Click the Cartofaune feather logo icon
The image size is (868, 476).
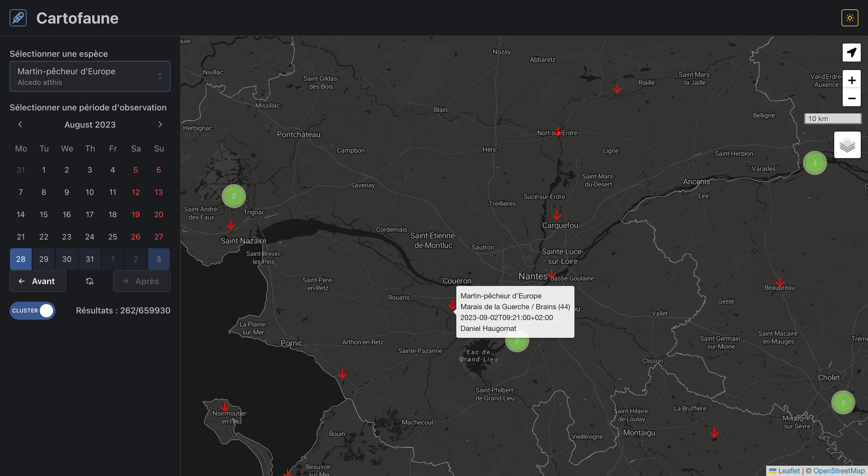[x=18, y=18]
